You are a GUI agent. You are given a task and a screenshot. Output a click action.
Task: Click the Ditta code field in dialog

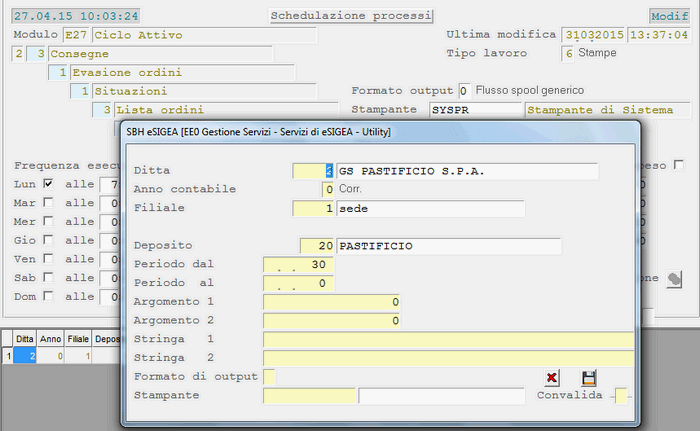(x=313, y=171)
